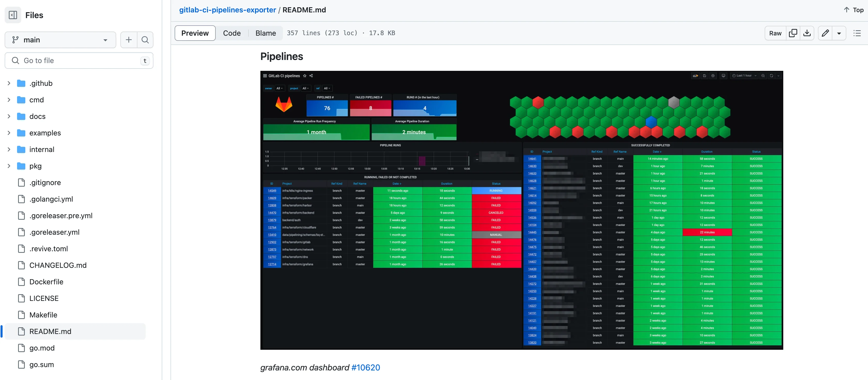This screenshot has width=868, height=380.
Task: Click the search files magnifier icon
Action: pos(145,40)
